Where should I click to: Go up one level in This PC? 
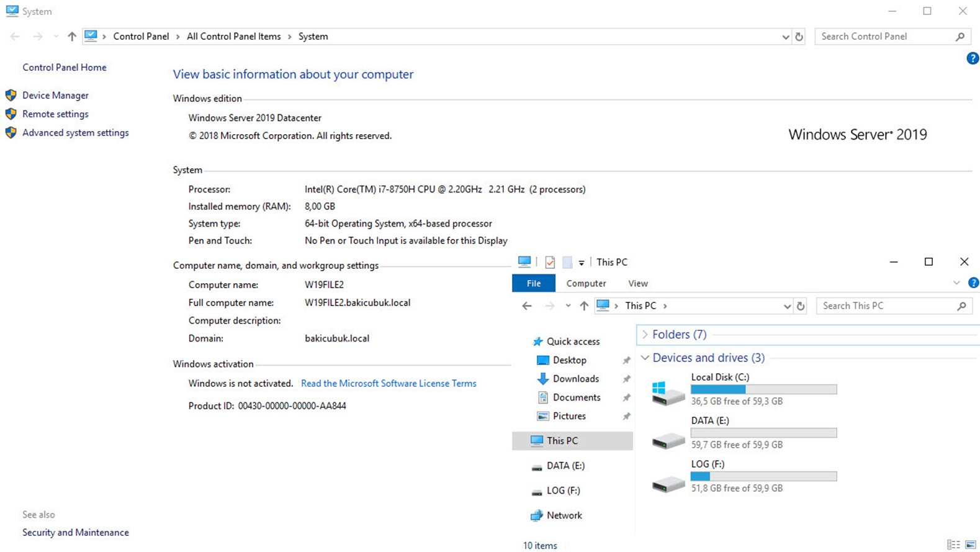583,305
